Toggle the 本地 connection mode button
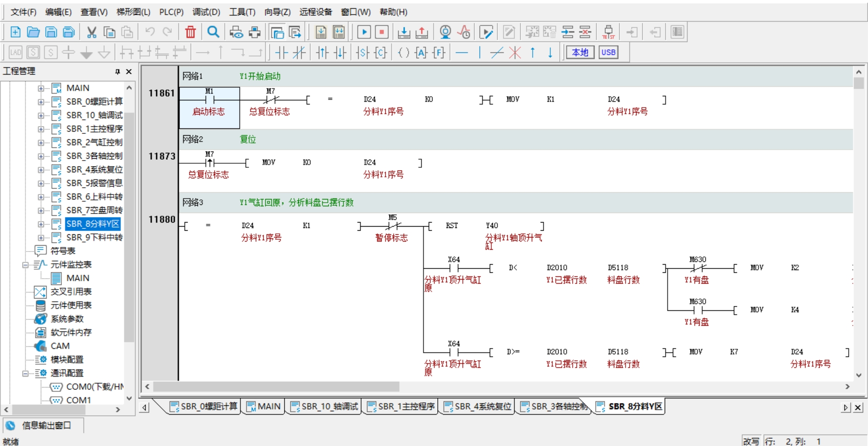Screen dimensions: 868x446 580,52
